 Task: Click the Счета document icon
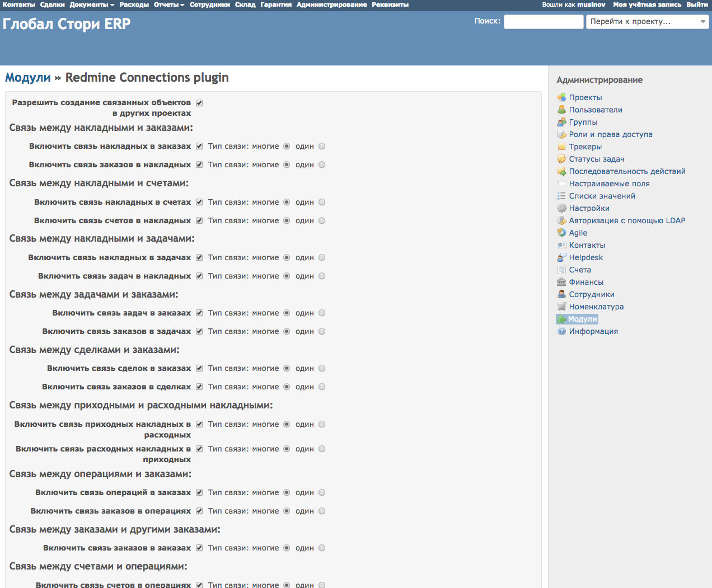pos(561,270)
